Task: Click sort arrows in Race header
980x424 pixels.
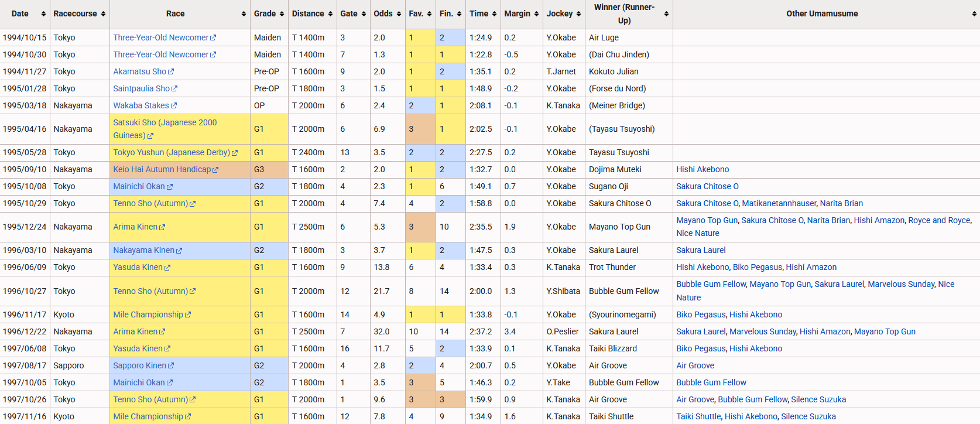Action: coord(244,14)
